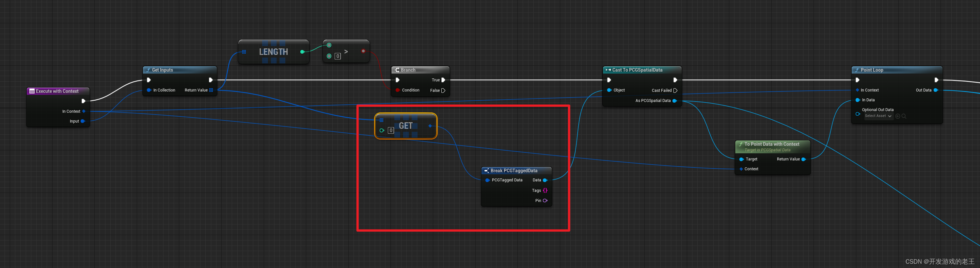
Task: Click index pin on GET node
Action: point(382,131)
